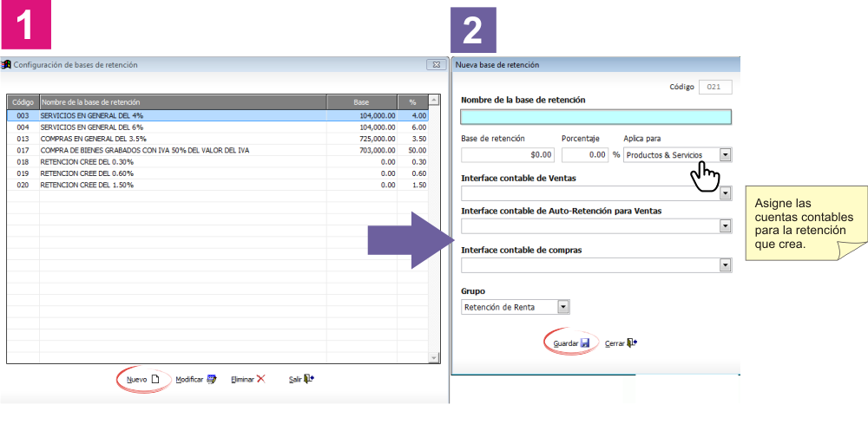The width and height of the screenshot is (868, 424).
Task: Click code cell 004
Action: click(x=23, y=127)
